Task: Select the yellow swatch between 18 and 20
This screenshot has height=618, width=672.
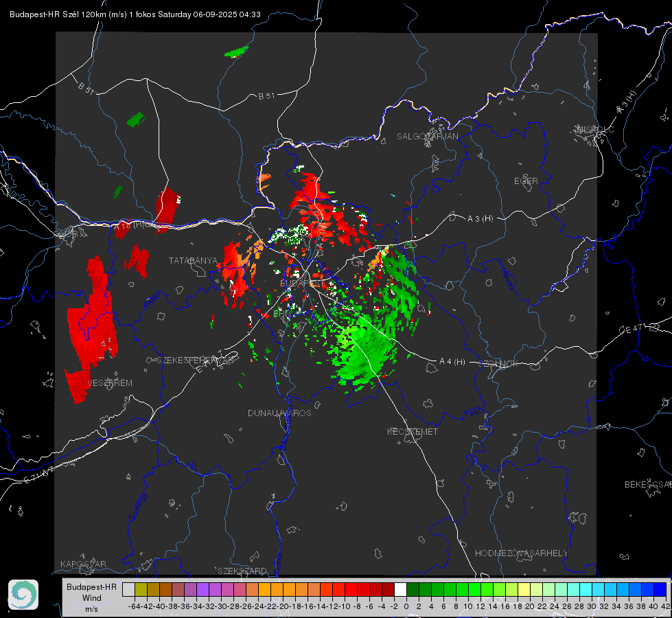Action: point(524,590)
